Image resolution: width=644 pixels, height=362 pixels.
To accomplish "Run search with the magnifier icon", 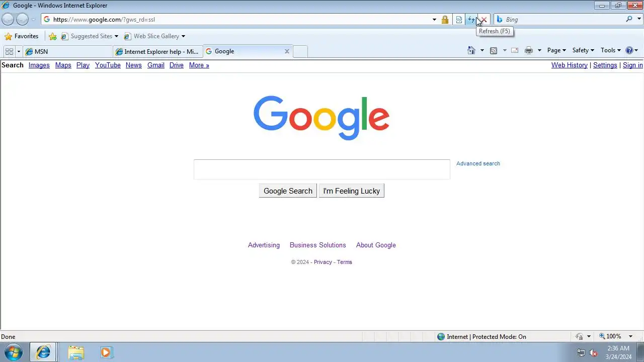I will pyautogui.click(x=629, y=19).
